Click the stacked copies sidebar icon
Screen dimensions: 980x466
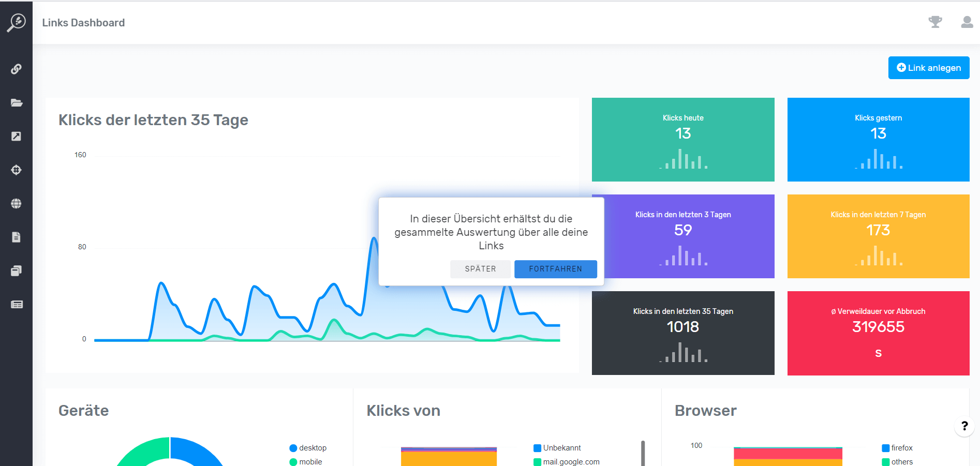[x=16, y=270]
